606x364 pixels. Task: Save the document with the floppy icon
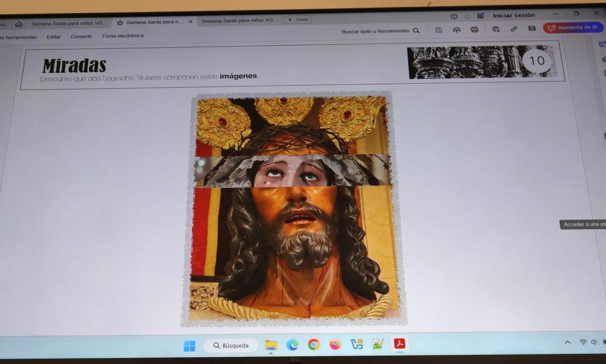pos(438,30)
